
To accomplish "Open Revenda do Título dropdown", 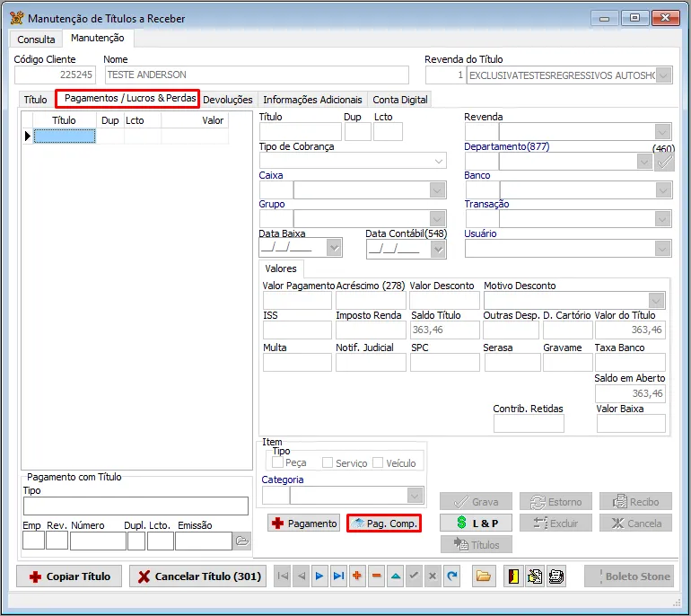I will coord(664,75).
